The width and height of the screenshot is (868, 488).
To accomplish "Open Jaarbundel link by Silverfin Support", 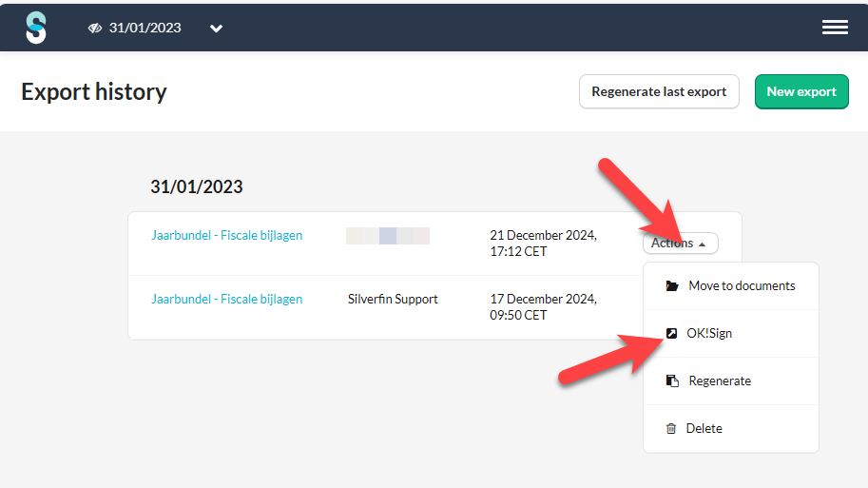I will pos(227,299).
